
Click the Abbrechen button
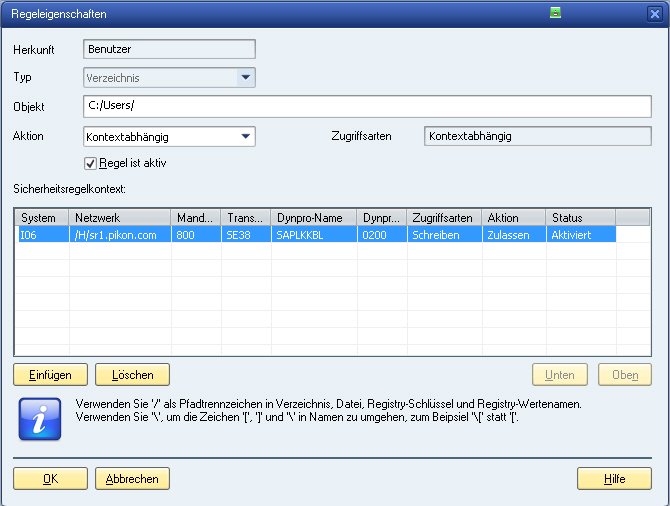point(132,479)
